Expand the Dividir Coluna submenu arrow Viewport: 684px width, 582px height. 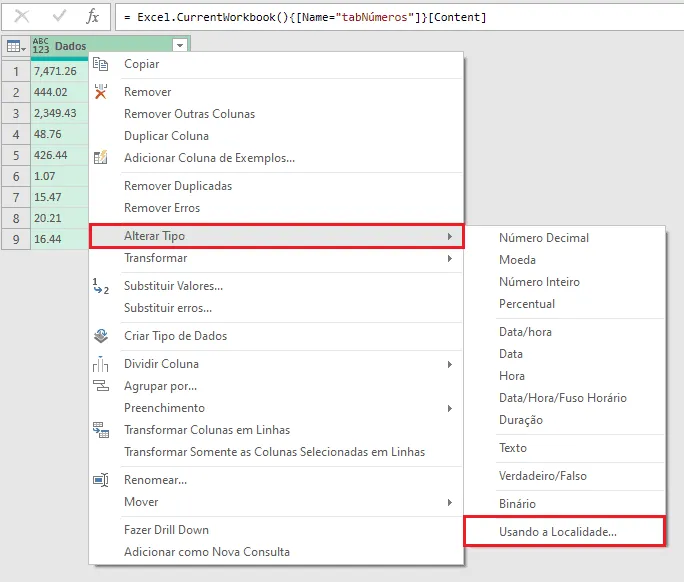(x=450, y=364)
